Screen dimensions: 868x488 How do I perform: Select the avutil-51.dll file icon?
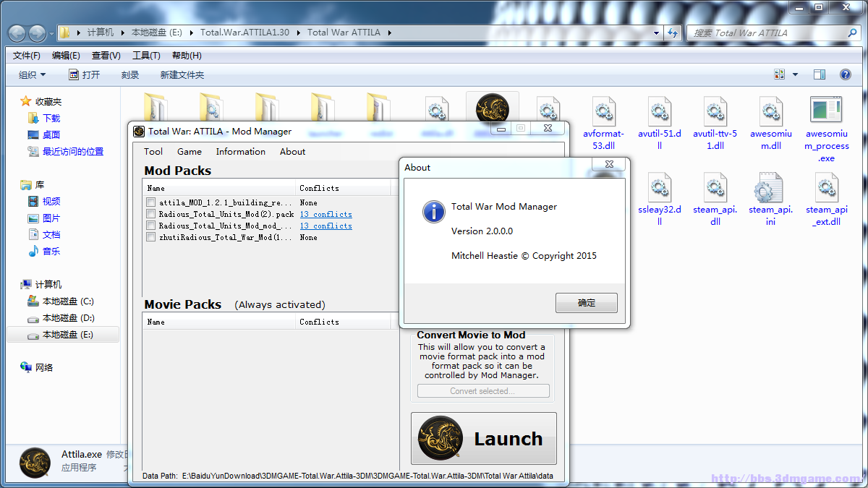659,111
